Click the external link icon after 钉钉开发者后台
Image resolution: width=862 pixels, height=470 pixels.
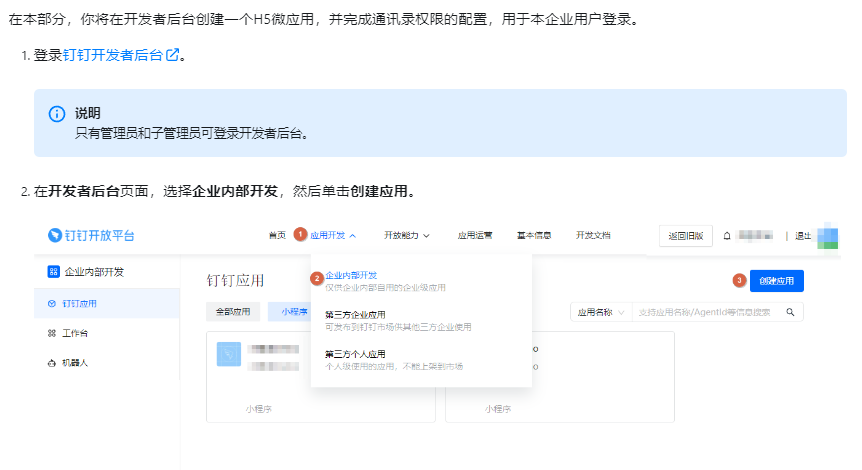(x=172, y=54)
